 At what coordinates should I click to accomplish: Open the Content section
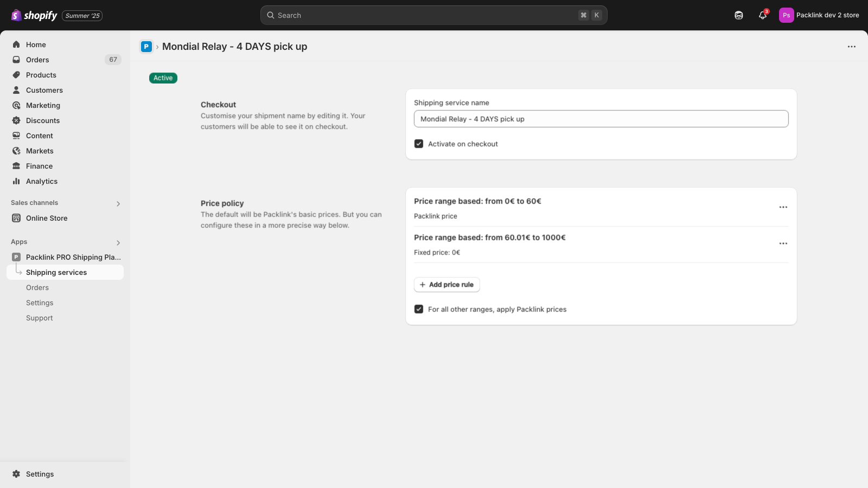point(40,136)
